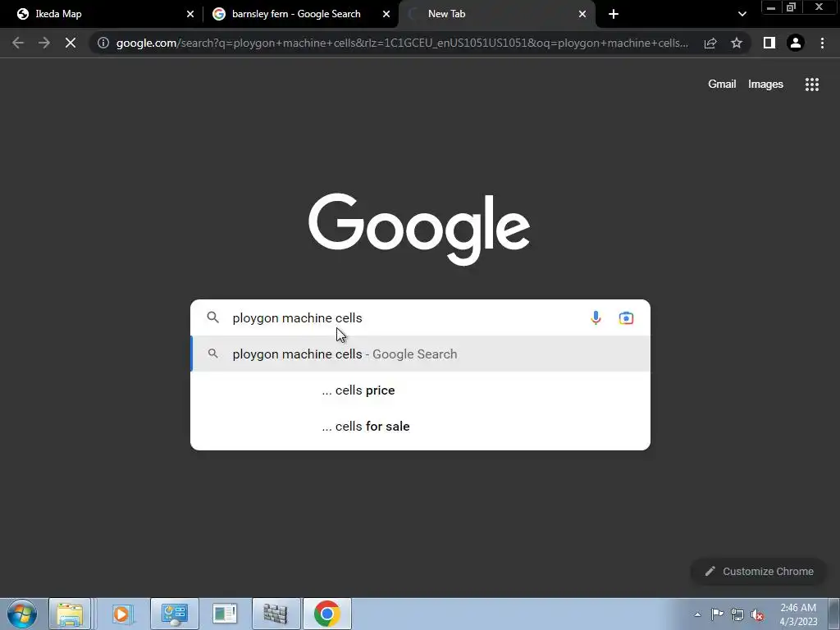The height and width of the screenshot is (630, 840).
Task: Show hidden system tray icons
Action: 697,614
